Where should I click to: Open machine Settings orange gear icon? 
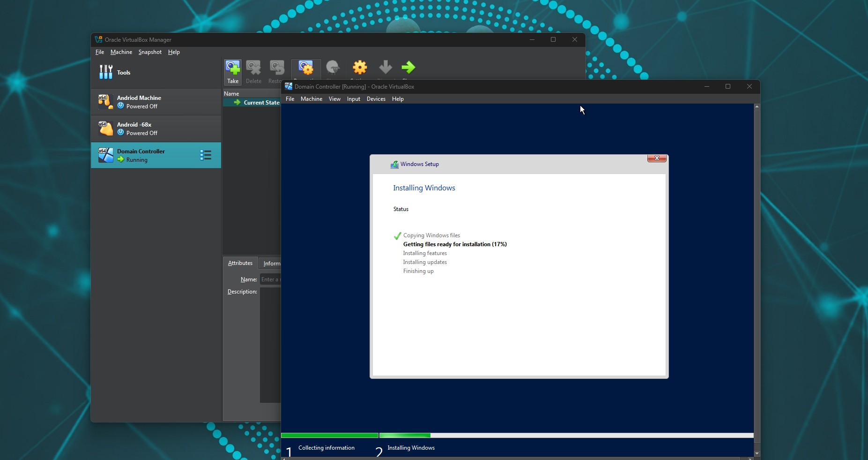pos(360,68)
